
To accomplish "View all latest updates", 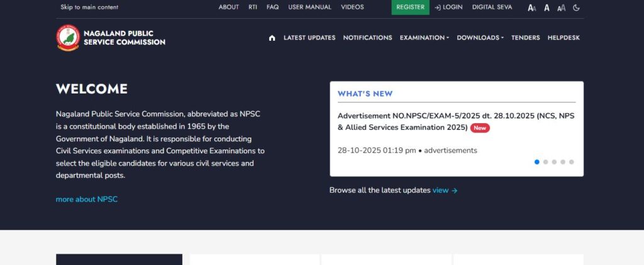I will (445, 190).
